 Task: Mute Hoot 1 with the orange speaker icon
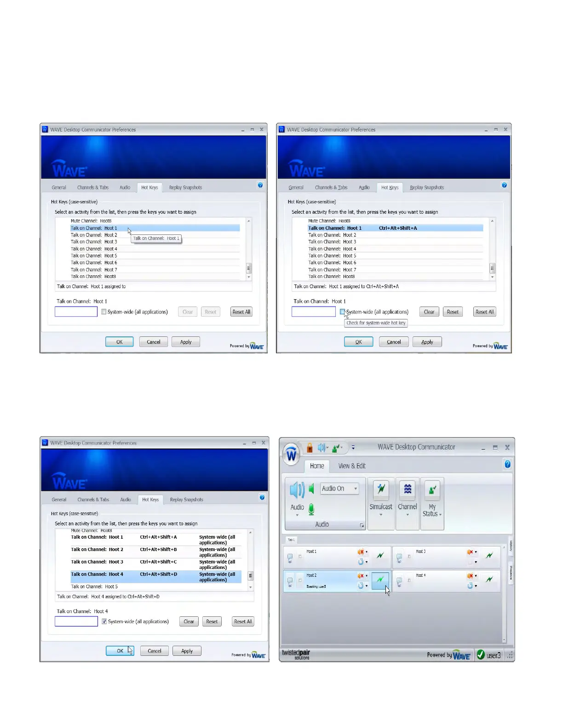pos(361,552)
